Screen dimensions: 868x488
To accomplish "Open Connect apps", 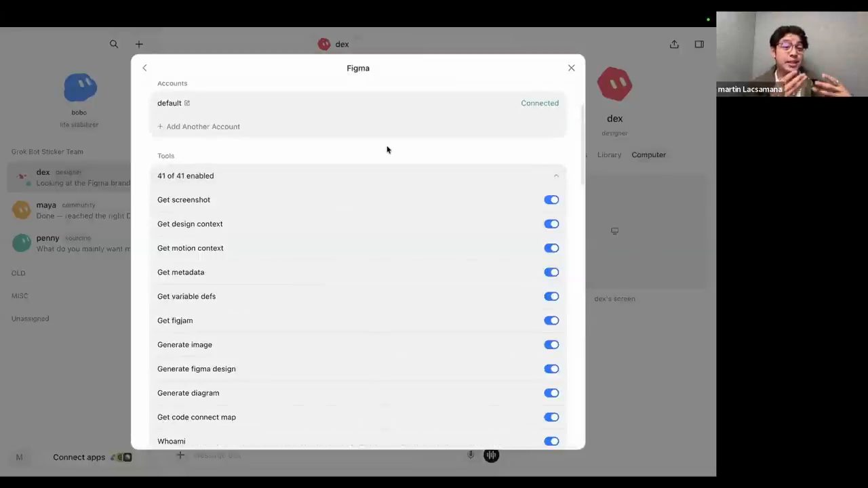I will pos(79,457).
